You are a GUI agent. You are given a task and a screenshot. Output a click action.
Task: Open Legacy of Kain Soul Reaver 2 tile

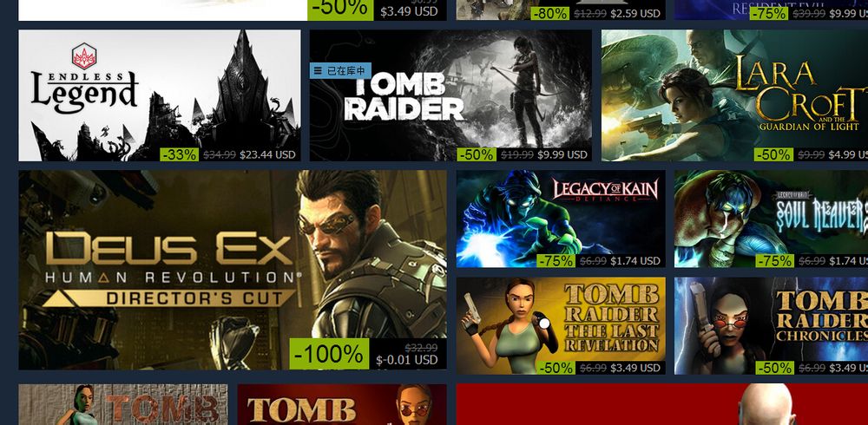[771, 219]
